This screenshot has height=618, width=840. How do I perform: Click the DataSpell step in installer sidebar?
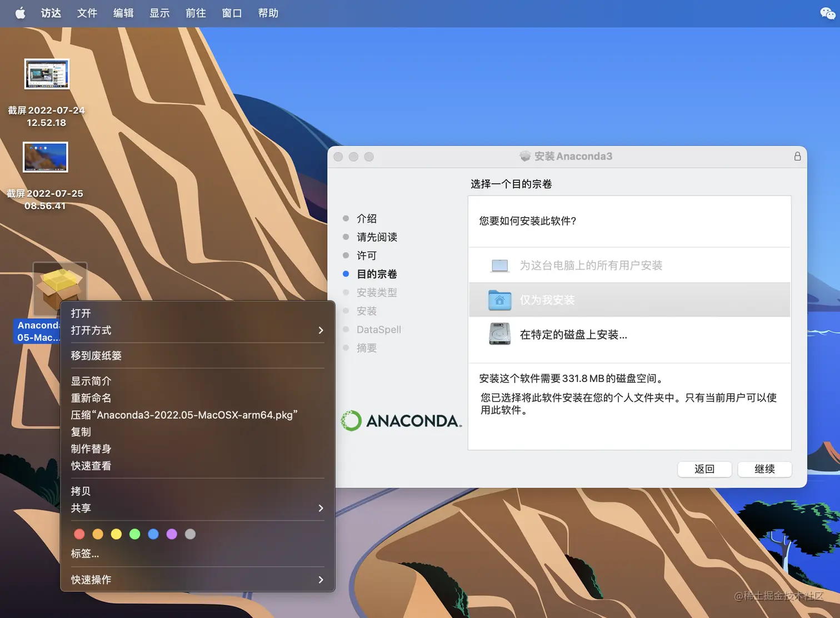[379, 330]
